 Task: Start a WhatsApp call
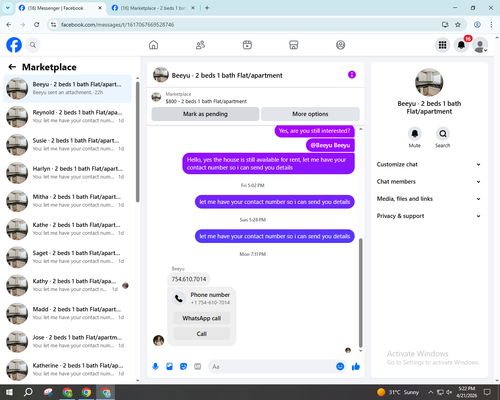[x=202, y=318]
